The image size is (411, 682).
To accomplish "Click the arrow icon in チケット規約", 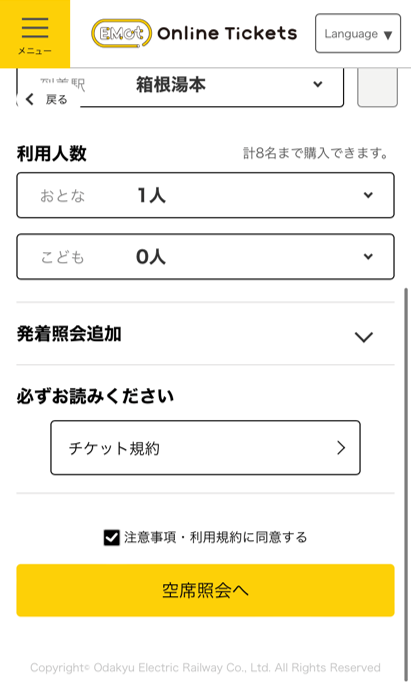I will pyautogui.click(x=341, y=448).
